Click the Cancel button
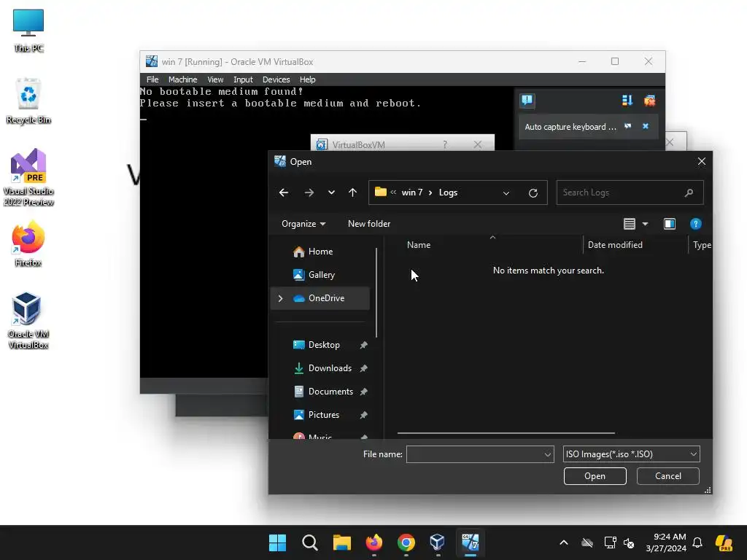Screen dimensions: 747x560 click(668, 476)
